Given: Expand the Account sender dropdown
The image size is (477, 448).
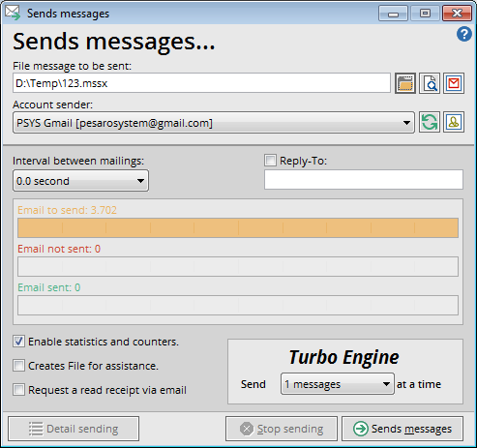Looking at the screenshot, I should pos(214,123).
